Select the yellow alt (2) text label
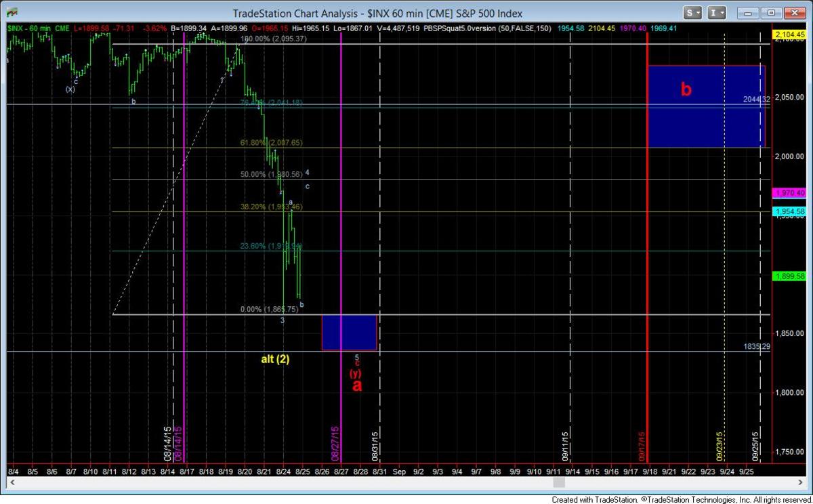 click(x=275, y=360)
